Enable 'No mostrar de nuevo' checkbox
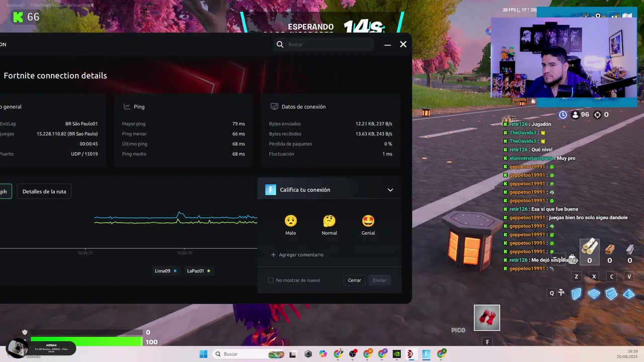Viewport: 644px width, 362px height. 271,280
